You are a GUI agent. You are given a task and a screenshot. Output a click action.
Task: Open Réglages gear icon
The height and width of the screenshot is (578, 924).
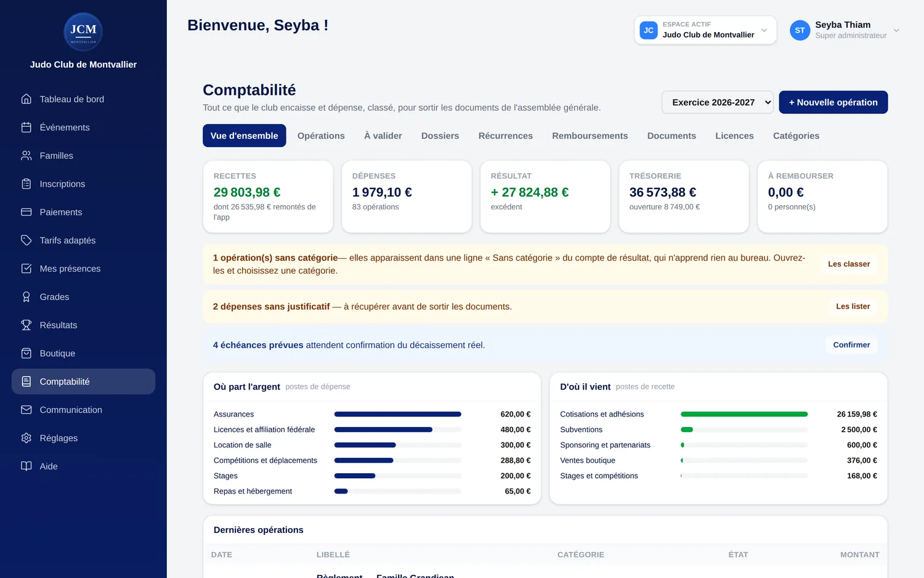[x=26, y=438]
